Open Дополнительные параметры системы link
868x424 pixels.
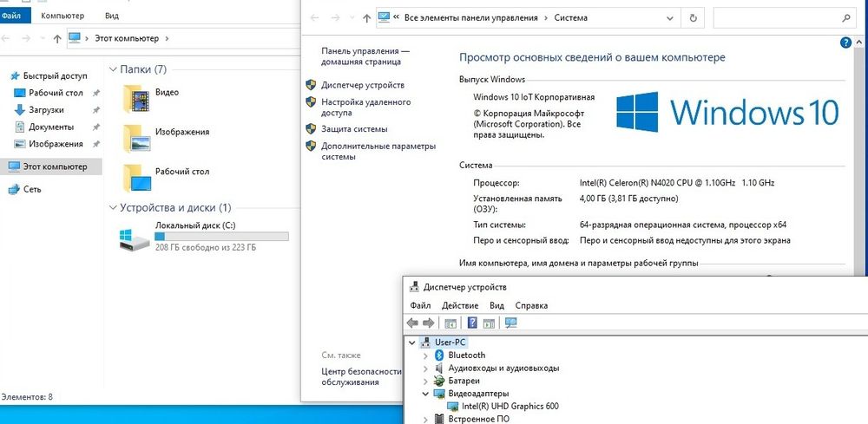click(x=378, y=152)
